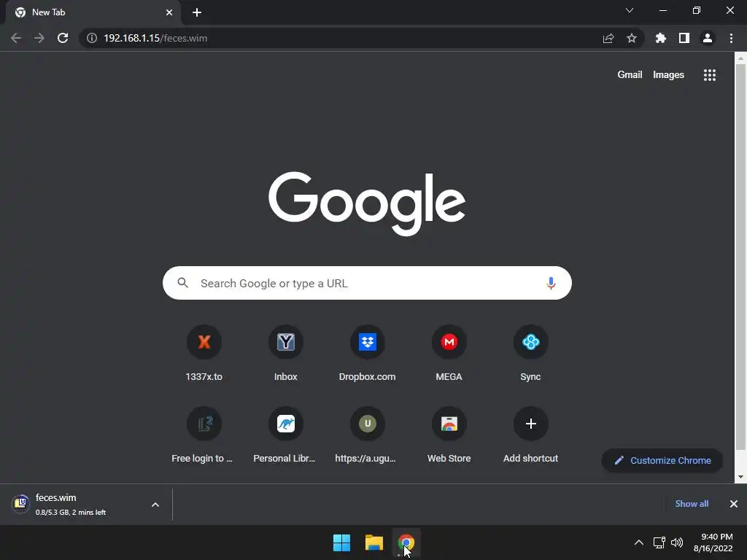The image size is (747, 560).
Task: Open the Chrome profile icon
Action: 707,38
